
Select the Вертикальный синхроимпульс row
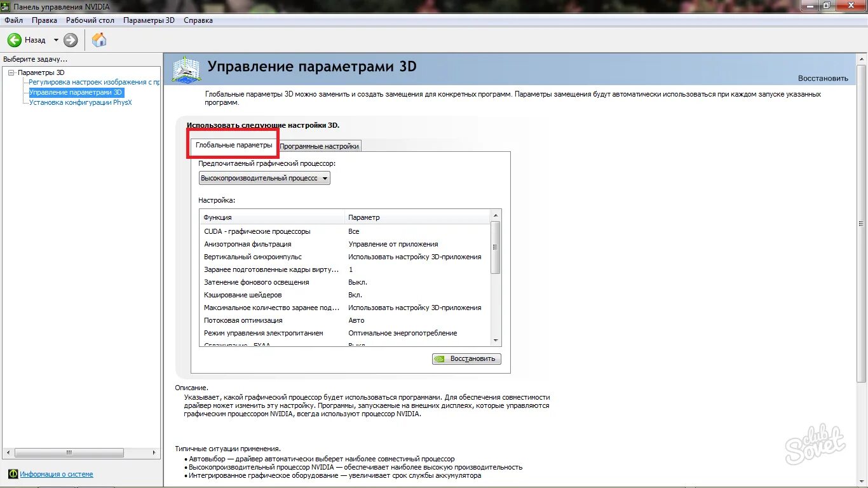point(345,257)
